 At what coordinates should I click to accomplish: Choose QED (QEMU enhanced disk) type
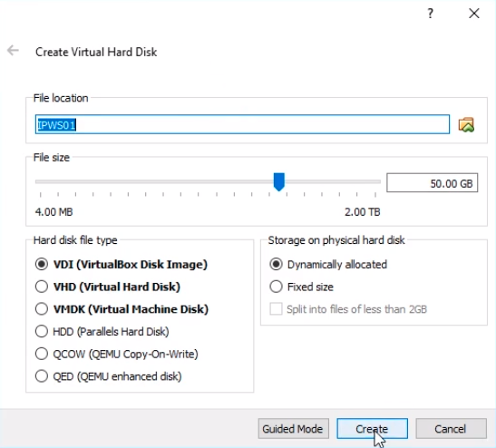pyautogui.click(x=108, y=376)
